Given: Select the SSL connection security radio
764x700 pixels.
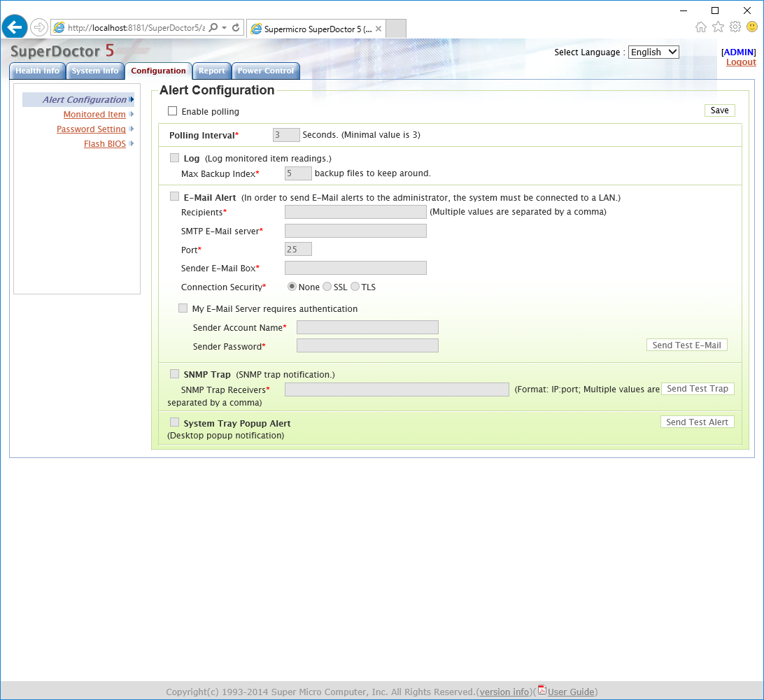Looking at the screenshot, I should coord(327,287).
